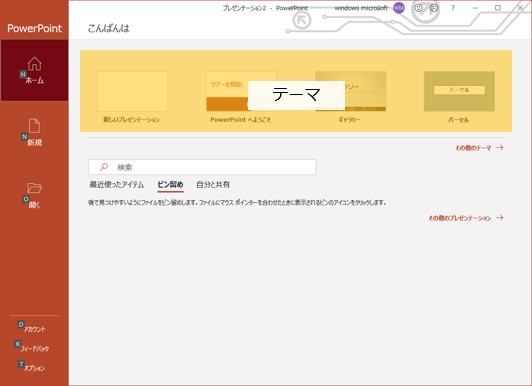
Task: Click the WM account avatar
Action: [x=399, y=8]
